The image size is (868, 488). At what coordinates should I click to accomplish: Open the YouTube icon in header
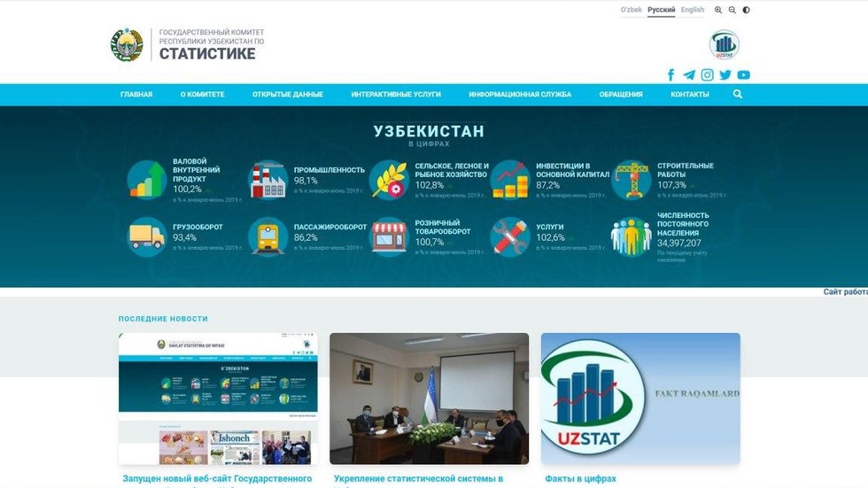pos(743,75)
